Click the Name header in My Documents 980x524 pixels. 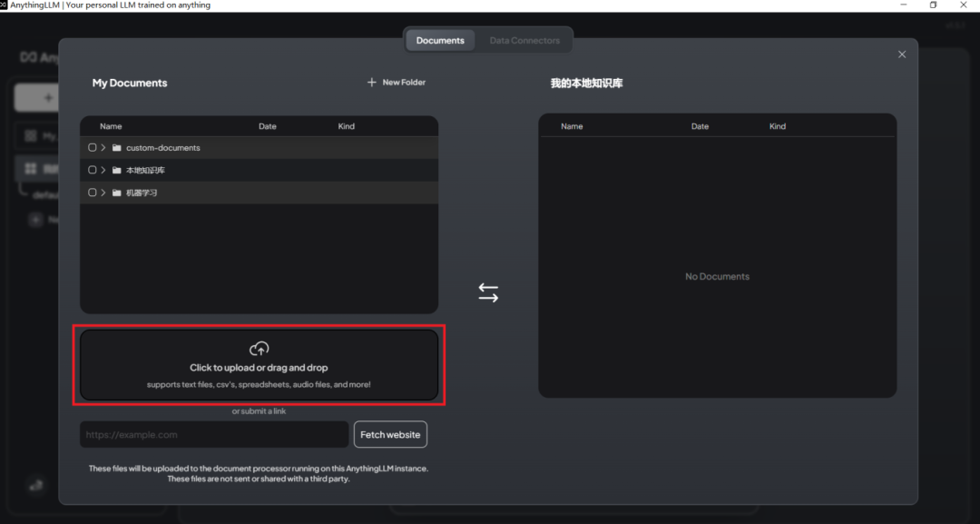[111, 126]
